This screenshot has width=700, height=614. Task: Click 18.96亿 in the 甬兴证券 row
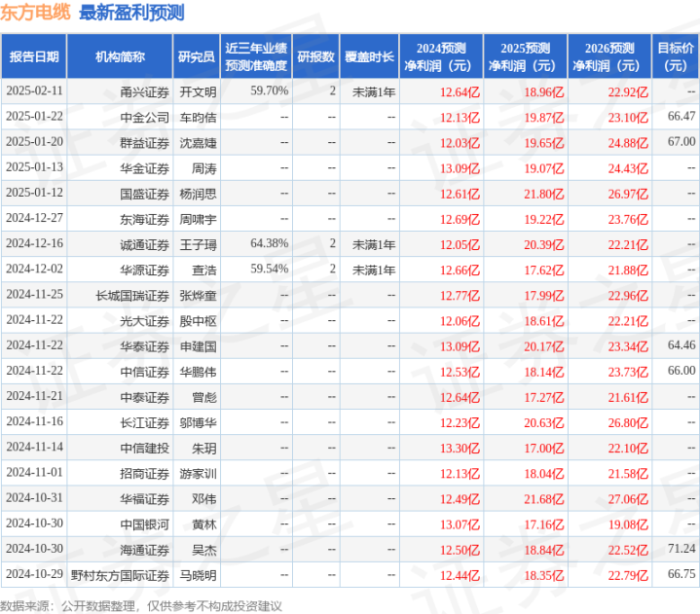click(544, 91)
